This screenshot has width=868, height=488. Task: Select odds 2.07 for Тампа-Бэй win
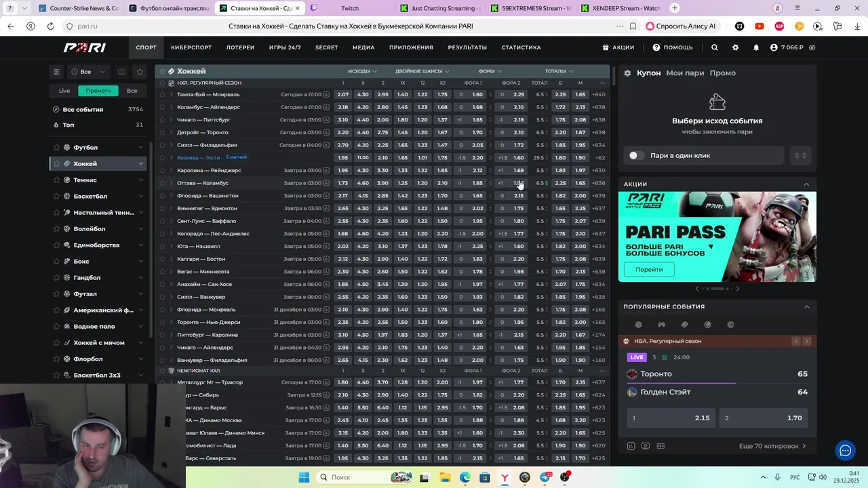[x=343, y=94]
